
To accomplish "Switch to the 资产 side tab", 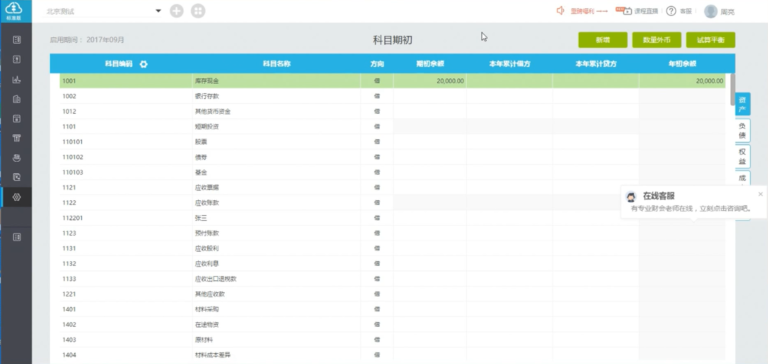I will [x=743, y=104].
